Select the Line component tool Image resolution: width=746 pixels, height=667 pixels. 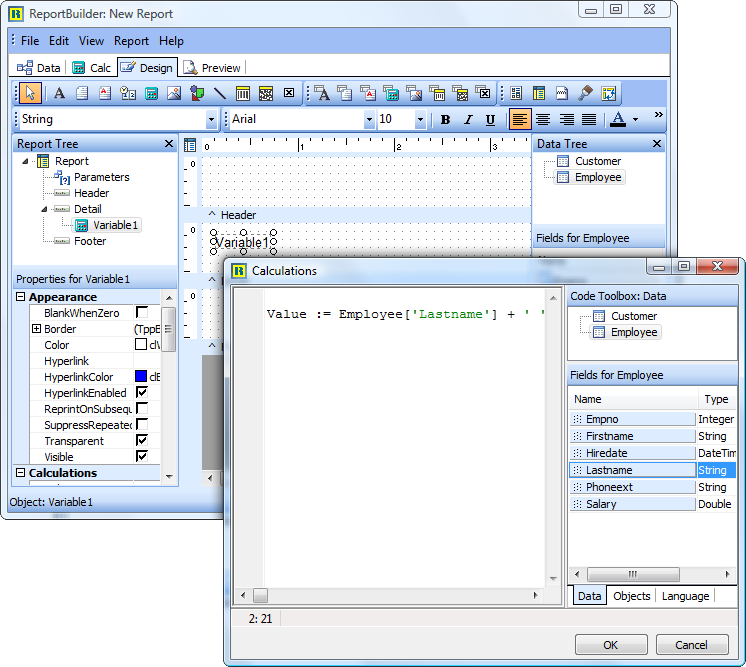click(220, 93)
